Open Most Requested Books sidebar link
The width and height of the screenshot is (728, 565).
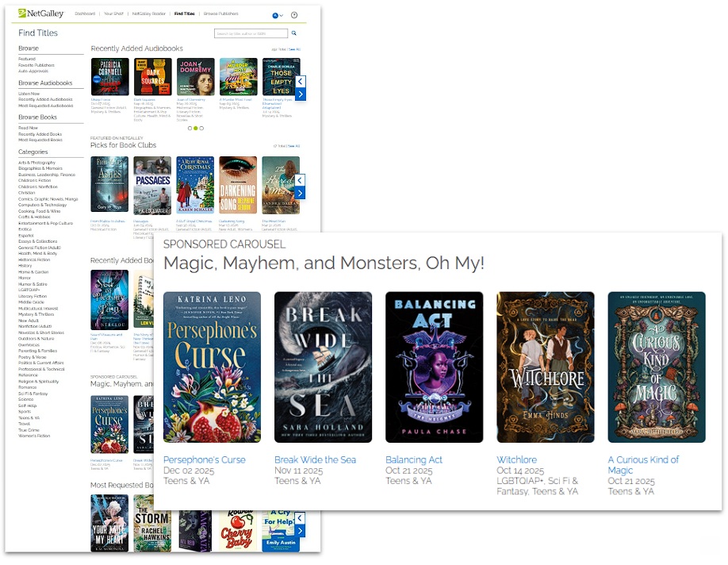40,140
